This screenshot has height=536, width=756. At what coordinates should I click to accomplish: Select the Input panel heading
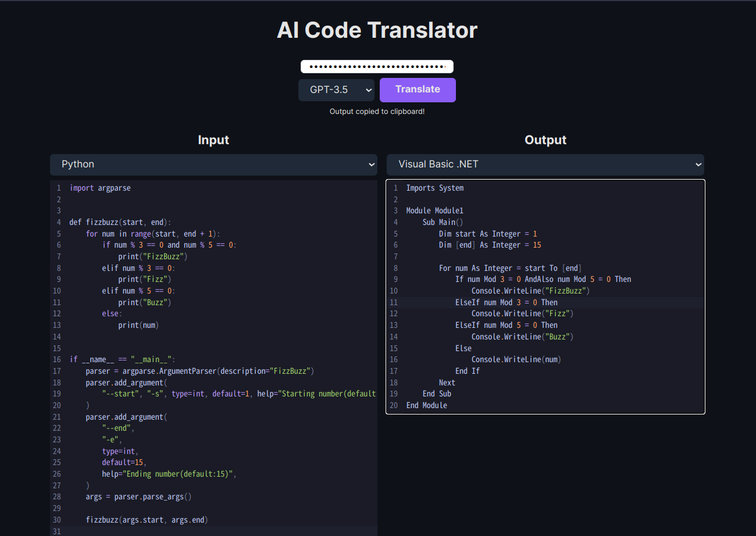click(x=213, y=140)
